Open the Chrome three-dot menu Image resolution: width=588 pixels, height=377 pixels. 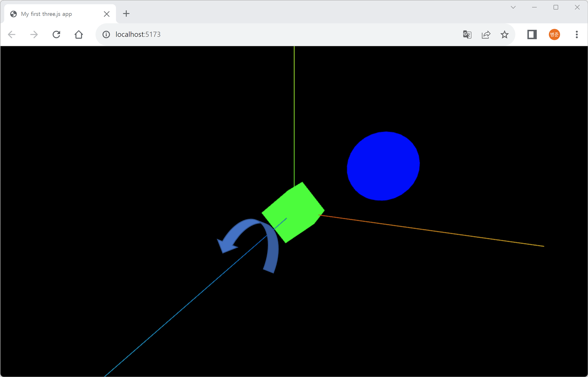coord(576,35)
